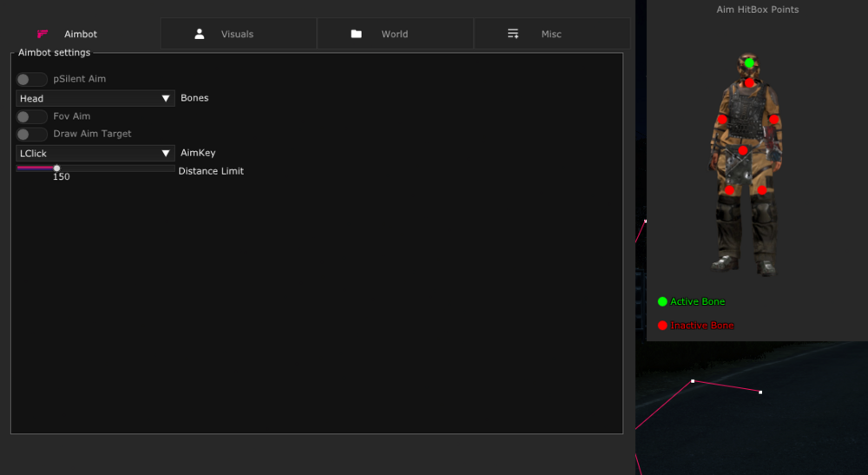This screenshot has width=868, height=475.
Task: Select the pelvis bone point on model
Action: (743, 150)
